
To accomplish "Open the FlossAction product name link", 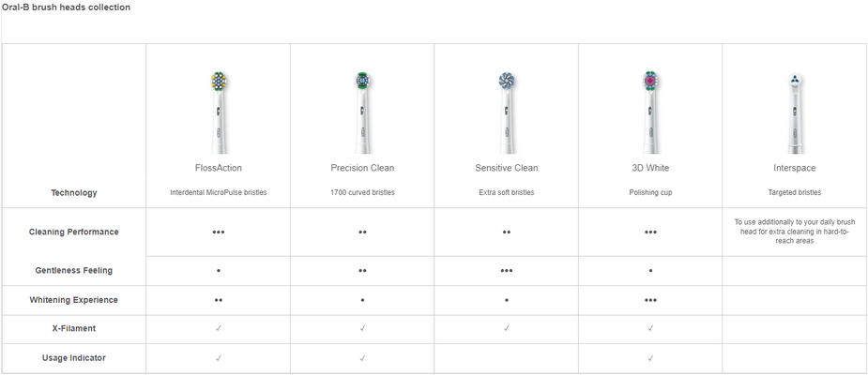I will pyautogui.click(x=219, y=168).
